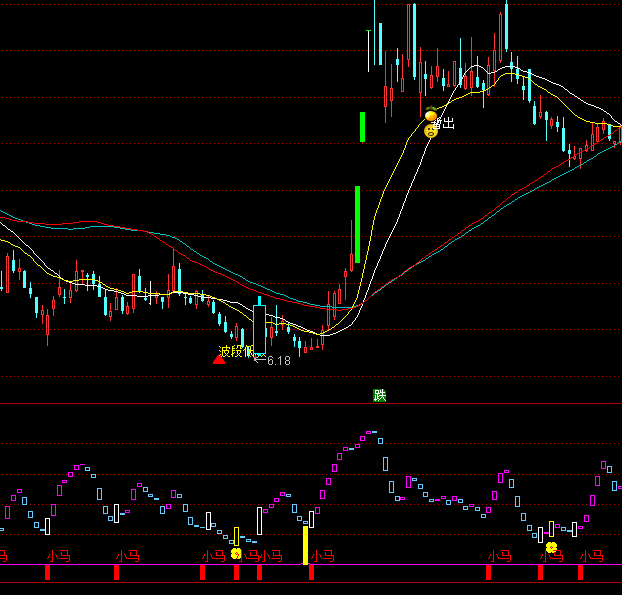Click the red triangle wave-low marker

click(x=219, y=358)
